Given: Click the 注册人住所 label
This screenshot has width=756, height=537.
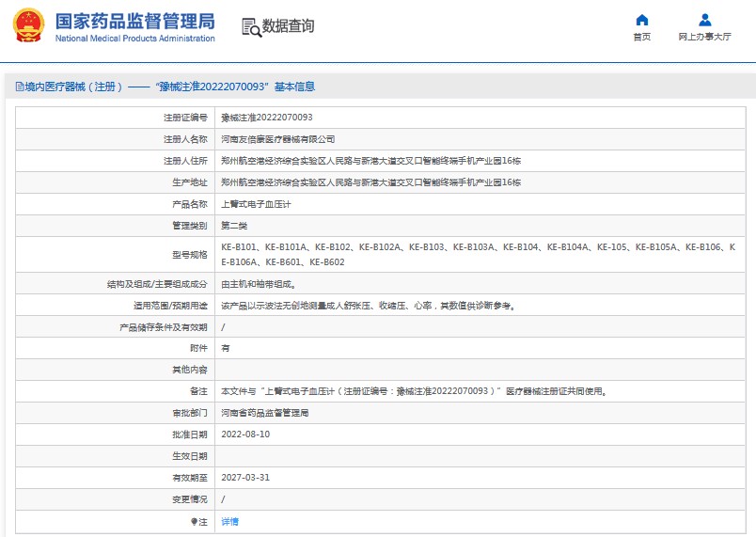Looking at the screenshot, I should (185, 161).
